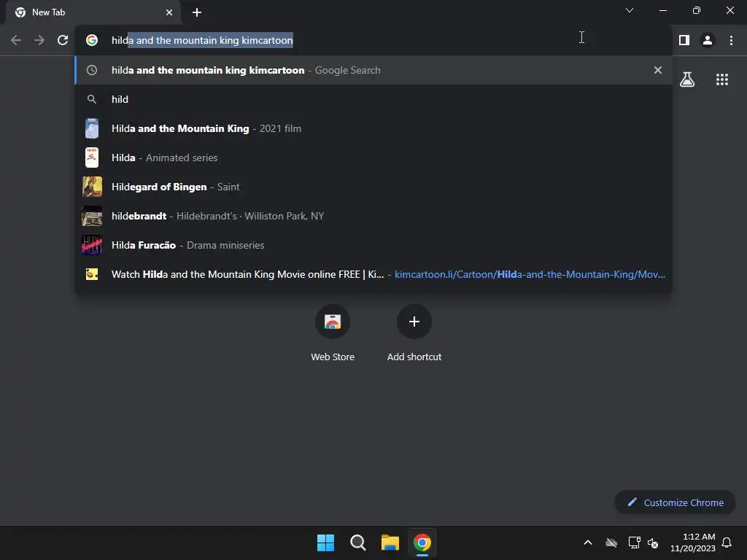Screen dimensions: 747x560
Task: Click the Customize Chrome button
Action: point(675,502)
